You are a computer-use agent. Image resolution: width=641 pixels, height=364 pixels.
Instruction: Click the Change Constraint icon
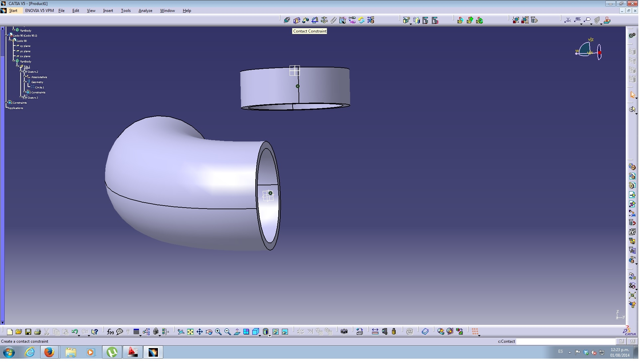361,20
